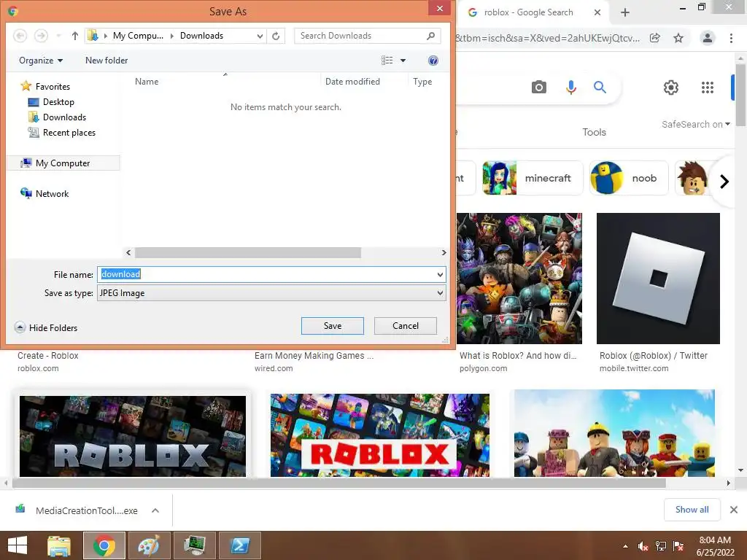This screenshot has width=747, height=560.
Task: Select Favorites in the navigation pane
Action: (46, 87)
